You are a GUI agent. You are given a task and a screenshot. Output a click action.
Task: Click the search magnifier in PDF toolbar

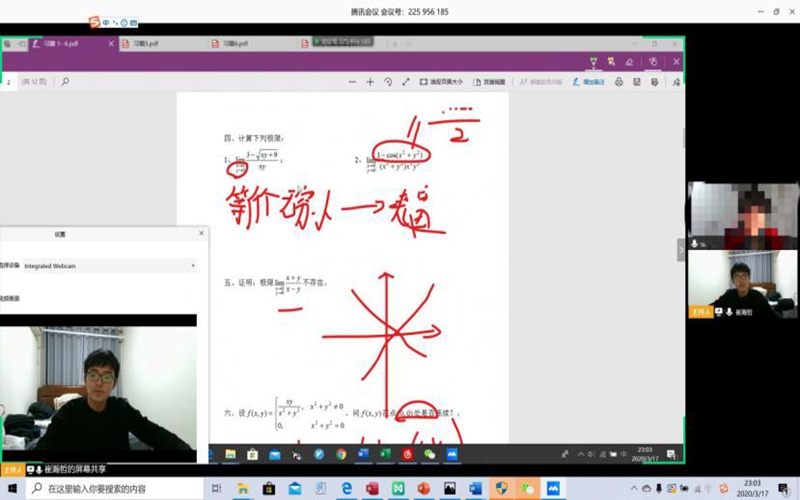(x=66, y=82)
